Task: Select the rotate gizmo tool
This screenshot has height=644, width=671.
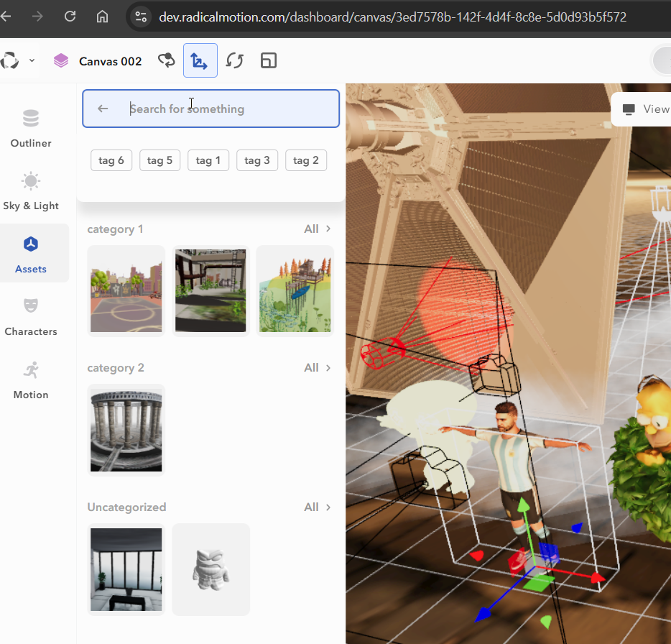Action: coord(234,60)
